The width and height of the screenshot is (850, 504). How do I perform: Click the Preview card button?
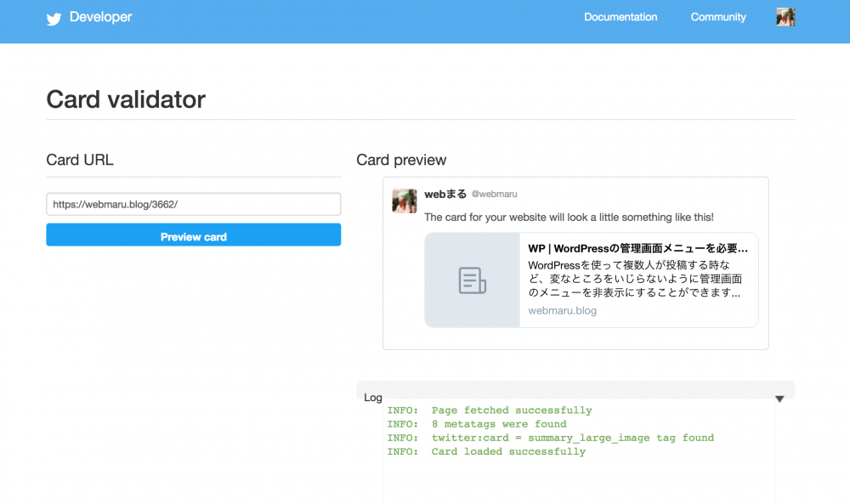[194, 235]
